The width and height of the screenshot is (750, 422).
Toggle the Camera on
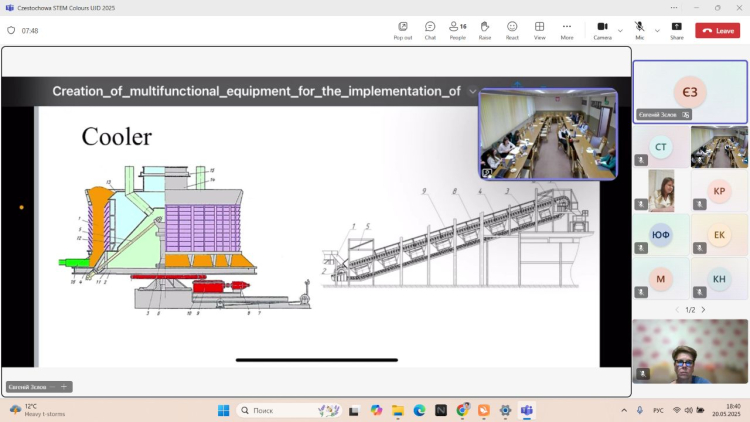pyautogui.click(x=602, y=30)
